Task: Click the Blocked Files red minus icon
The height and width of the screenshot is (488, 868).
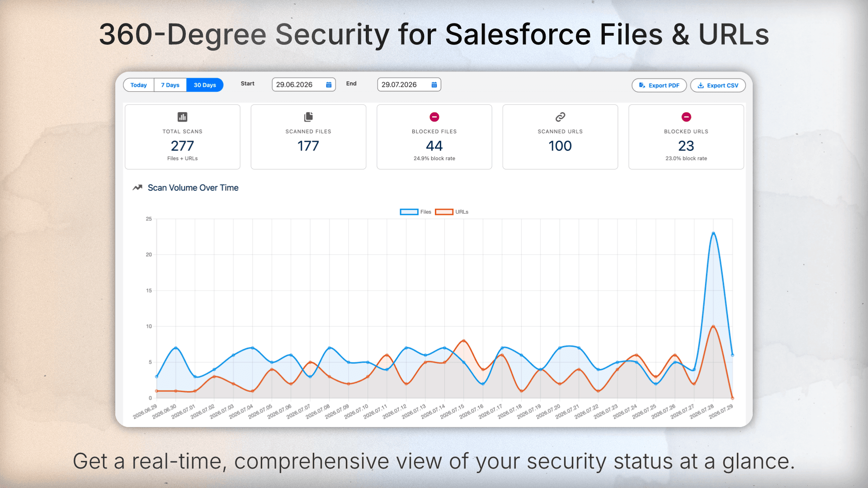Action: pyautogui.click(x=434, y=117)
